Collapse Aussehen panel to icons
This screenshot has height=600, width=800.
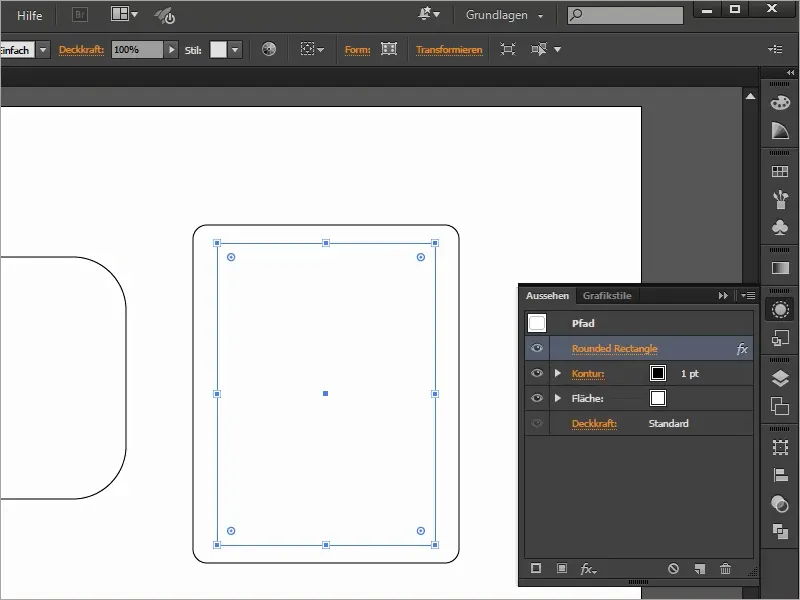point(723,295)
